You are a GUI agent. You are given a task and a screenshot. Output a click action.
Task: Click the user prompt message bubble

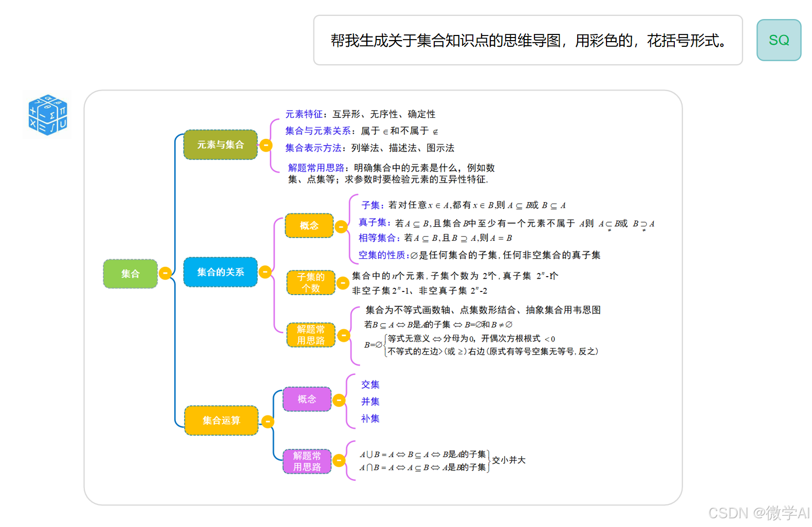(x=528, y=40)
